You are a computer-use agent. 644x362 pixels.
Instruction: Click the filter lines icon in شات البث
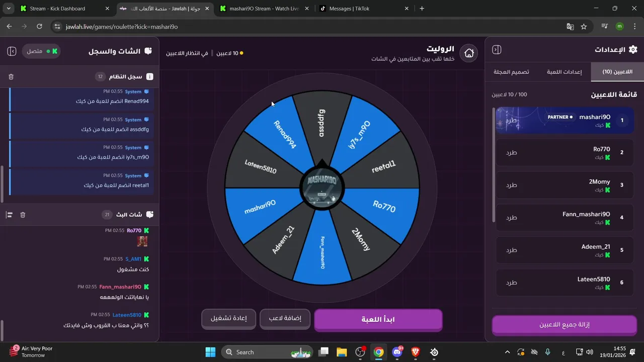tap(9, 215)
